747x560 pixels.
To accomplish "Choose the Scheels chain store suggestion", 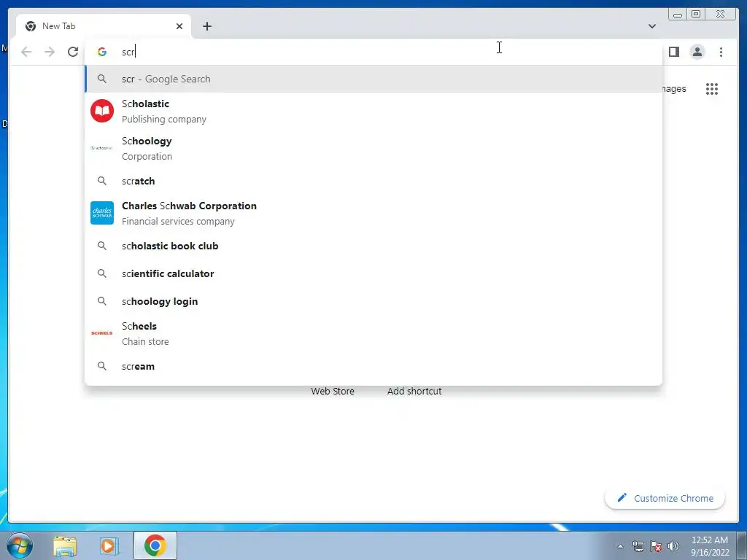I will coord(373,332).
